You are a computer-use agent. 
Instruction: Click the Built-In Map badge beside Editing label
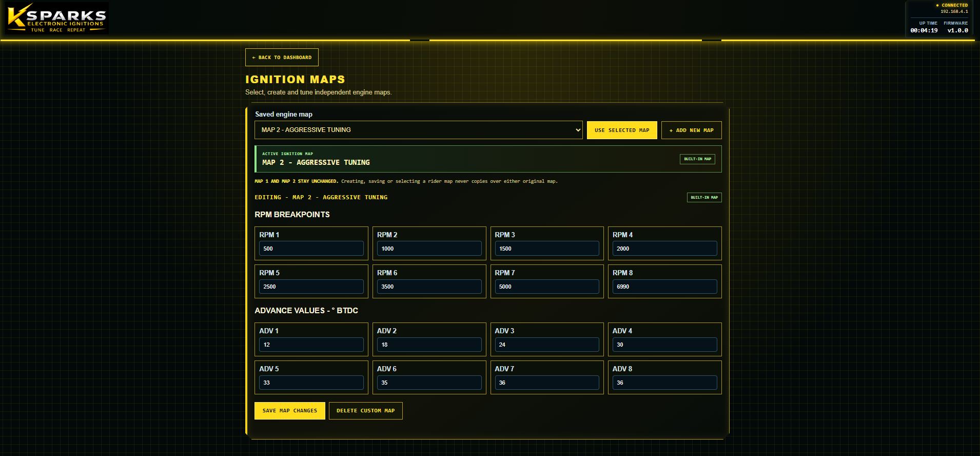point(704,198)
